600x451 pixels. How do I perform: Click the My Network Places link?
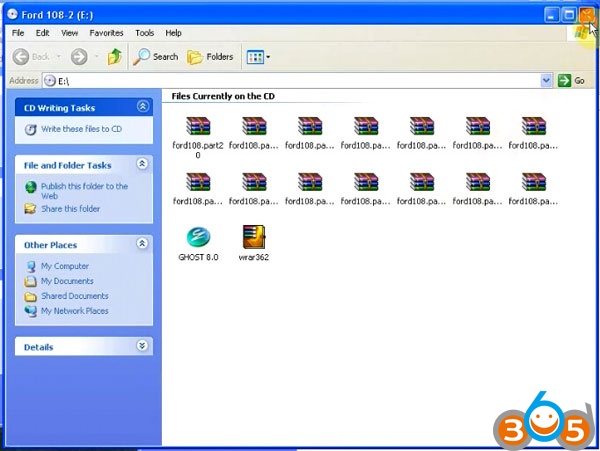point(74,311)
